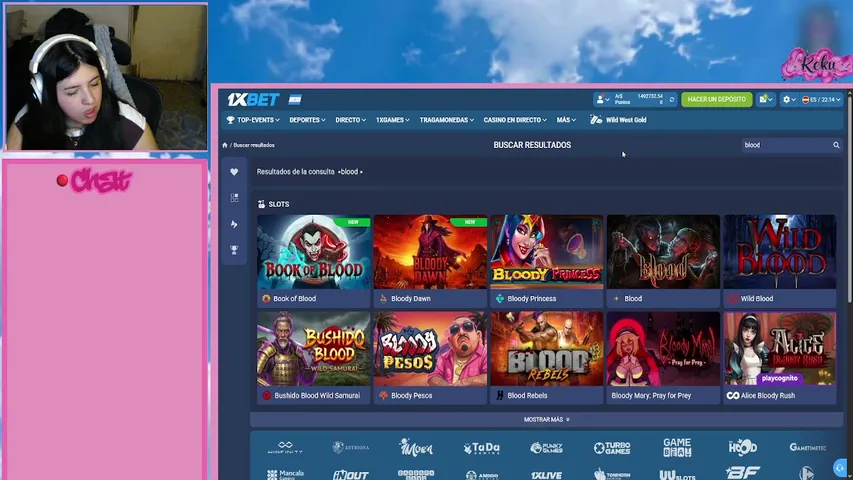The width and height of the screenshot is (853, 480).
Task: Expand the Deportes menu
Action: (307, 120)
